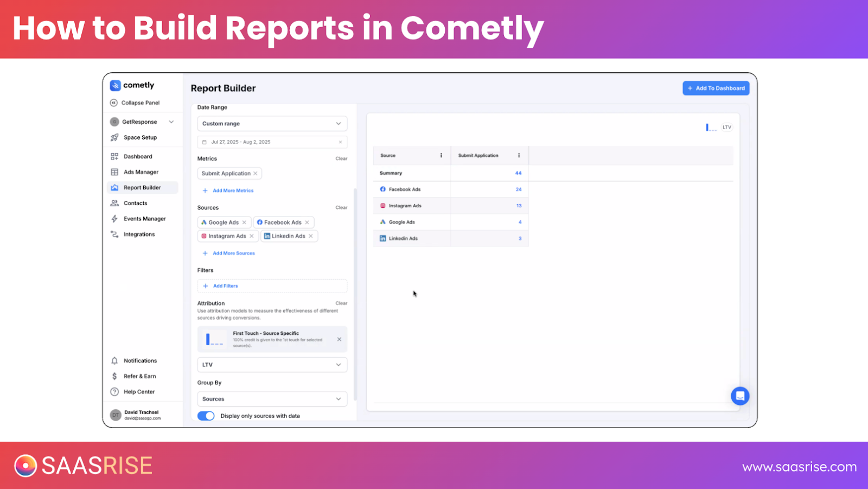Open the Custom range date dropdown
The width and height of the screenshot is (868, 489).
(272, 124)
